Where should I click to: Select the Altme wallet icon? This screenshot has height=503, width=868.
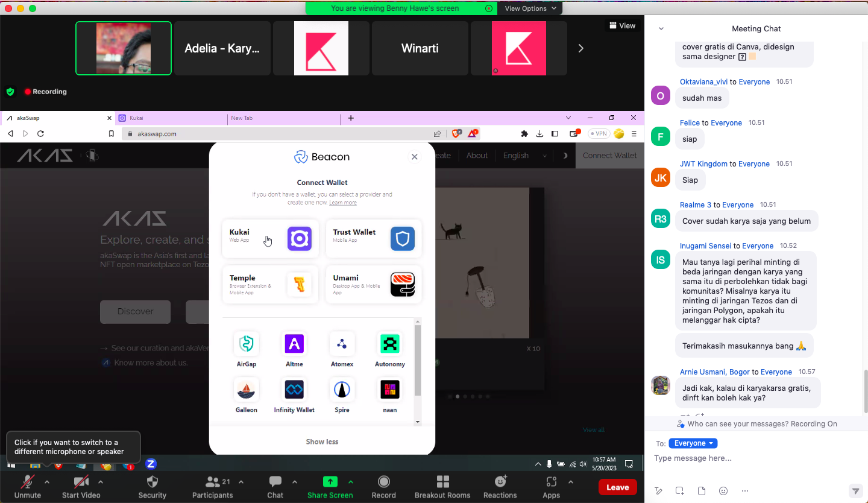[x=294, y=344]
